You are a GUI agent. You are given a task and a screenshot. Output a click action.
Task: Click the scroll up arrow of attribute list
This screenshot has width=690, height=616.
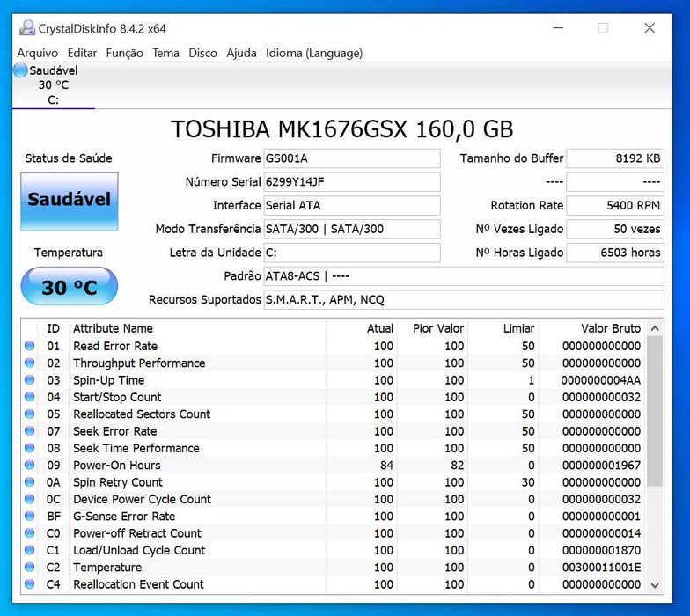655,328
